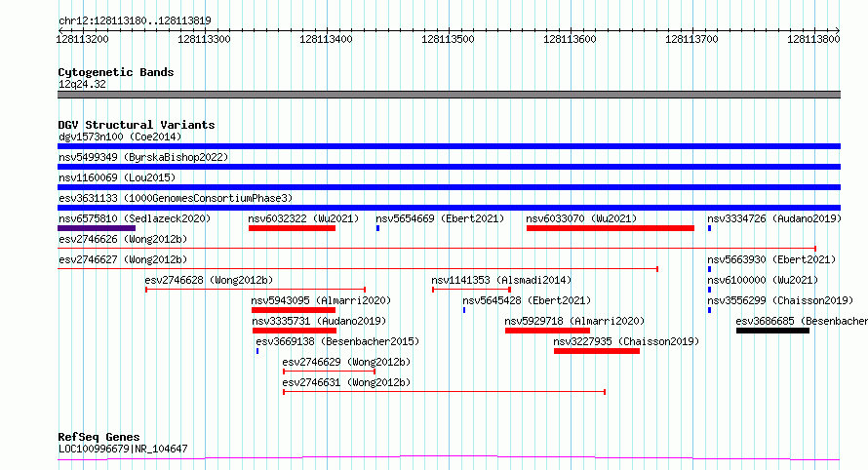Select the esv3669138 (Besenbacher2015) label

(337, 341)
